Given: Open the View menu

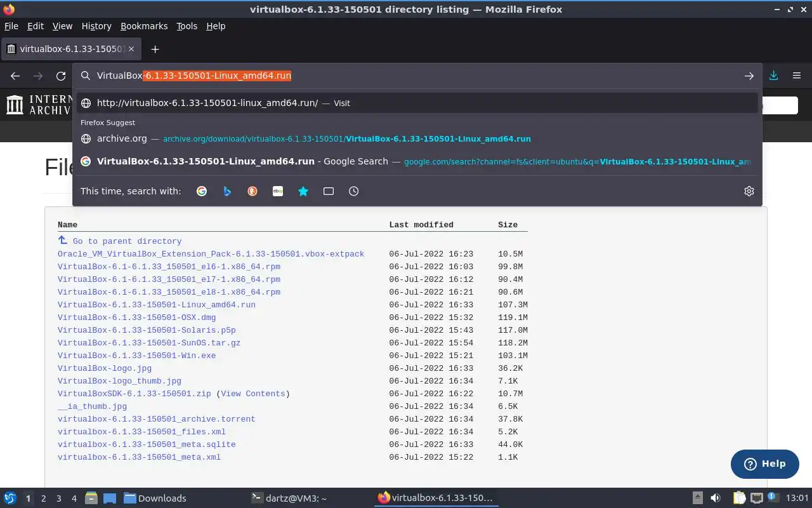Looking at the screenshot, I should [62, 26].
